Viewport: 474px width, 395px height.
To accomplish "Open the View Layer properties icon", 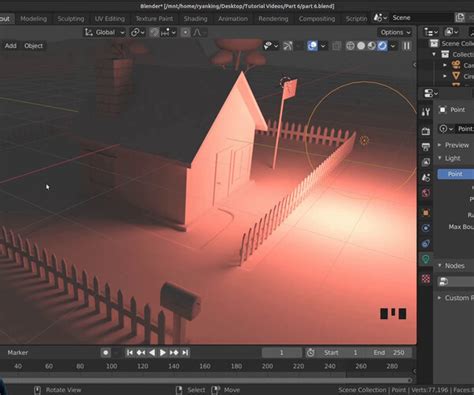I will tap(426, 162).
